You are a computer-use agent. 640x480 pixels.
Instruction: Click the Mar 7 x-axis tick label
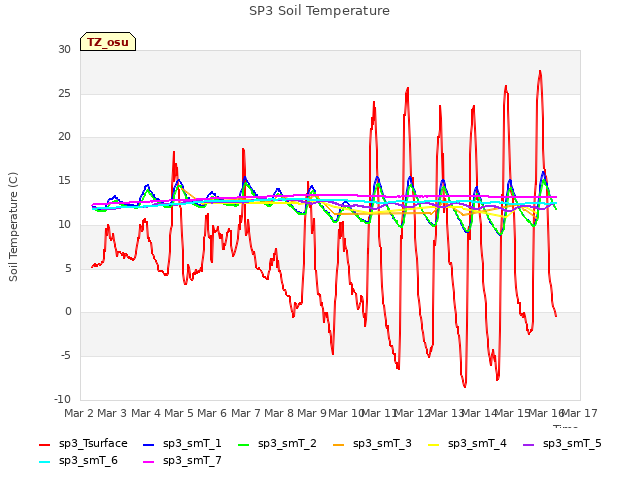point(246,413)
